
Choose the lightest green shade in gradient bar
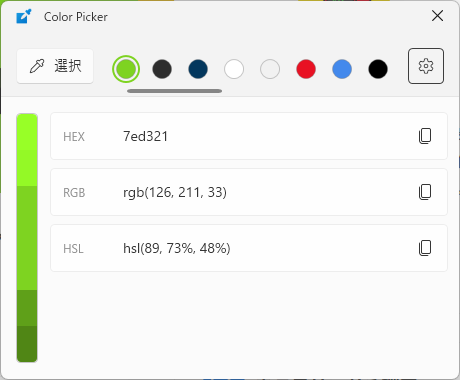tap(27, 132)
